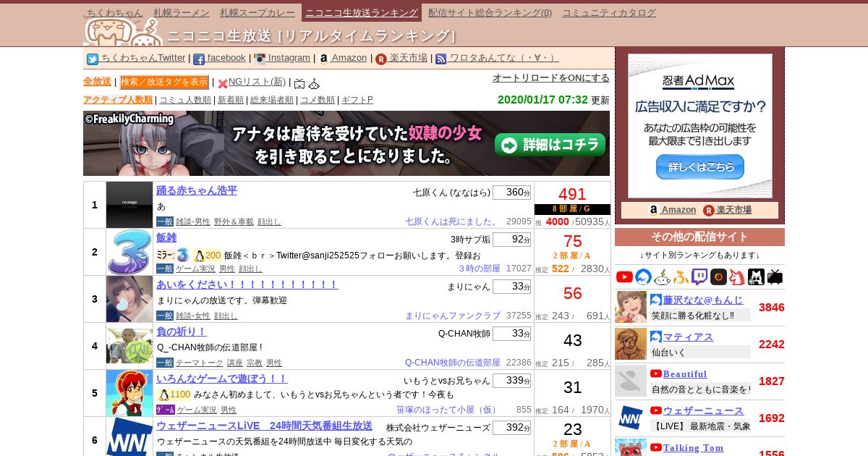Viewport: 868px width, 456px height.
Task: Open the YouTube site ranking icon
Action: point(624,276)
